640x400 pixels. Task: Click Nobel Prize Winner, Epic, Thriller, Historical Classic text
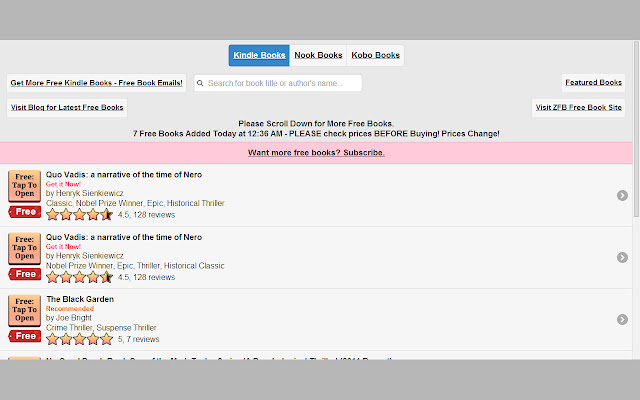pos(135,266)
